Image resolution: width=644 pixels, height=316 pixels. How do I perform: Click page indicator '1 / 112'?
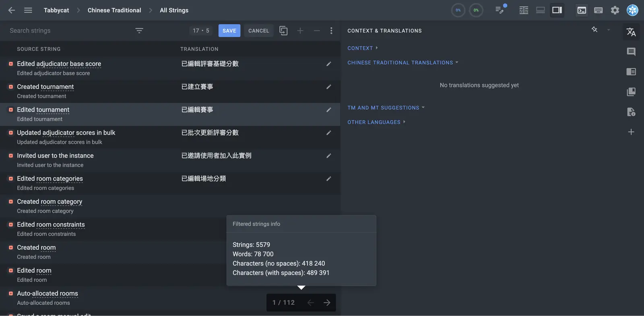284,303
